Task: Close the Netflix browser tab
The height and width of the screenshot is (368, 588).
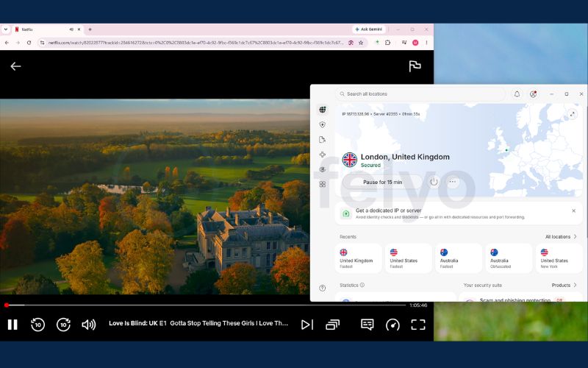Action: pyautogui.click(x=79, y=29)
